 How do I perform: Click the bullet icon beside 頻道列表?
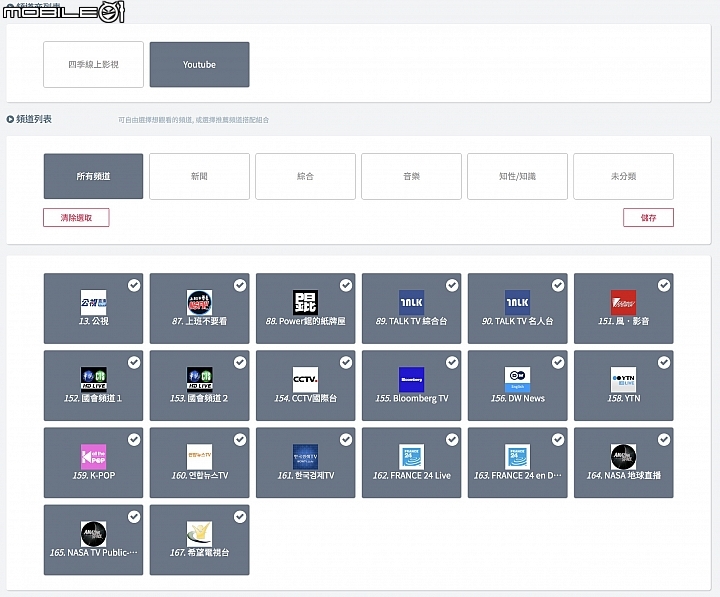click(10, 119)
